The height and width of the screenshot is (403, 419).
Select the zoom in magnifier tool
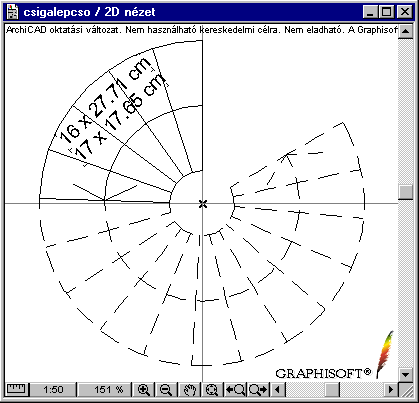point(144,389)
